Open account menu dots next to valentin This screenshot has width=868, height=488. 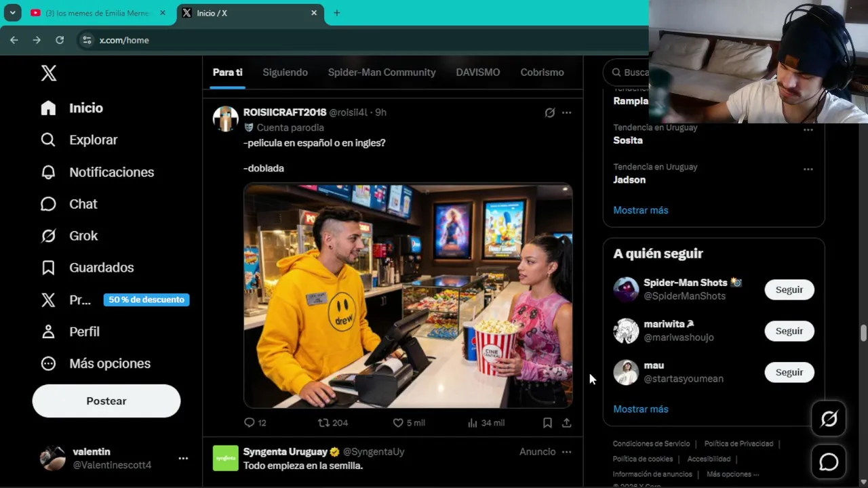point(183,458)
